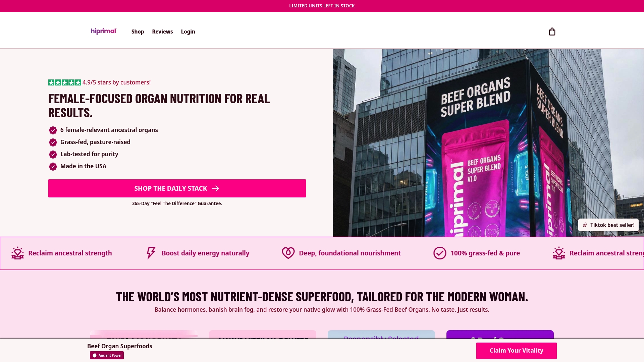The image size is (644, 362).
Task: Click the first 'Reclaim ancestral strength' text
Action: click(x=70, y=253)
